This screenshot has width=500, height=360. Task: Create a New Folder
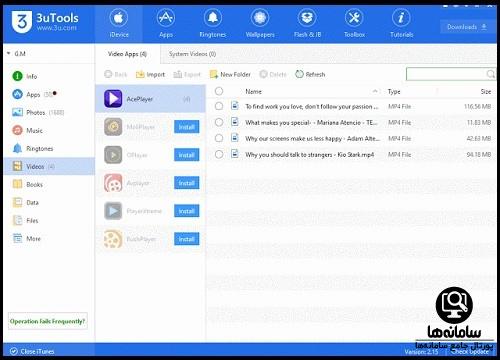230,74
